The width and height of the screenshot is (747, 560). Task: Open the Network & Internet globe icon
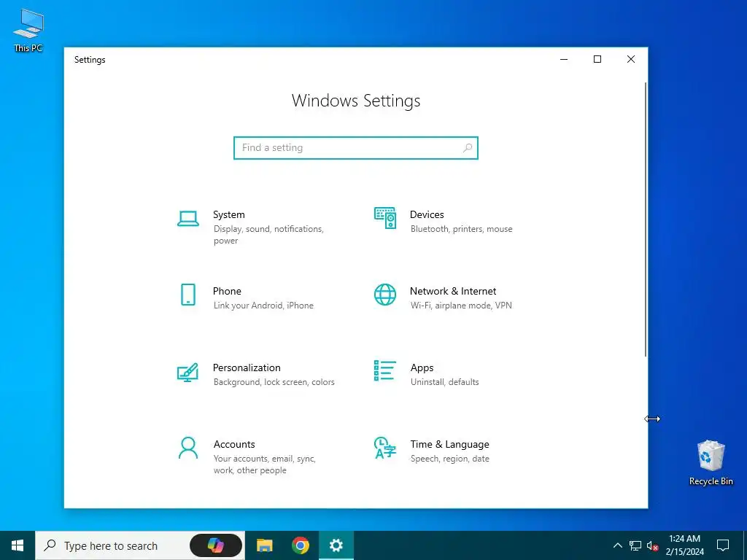(385, 295)
